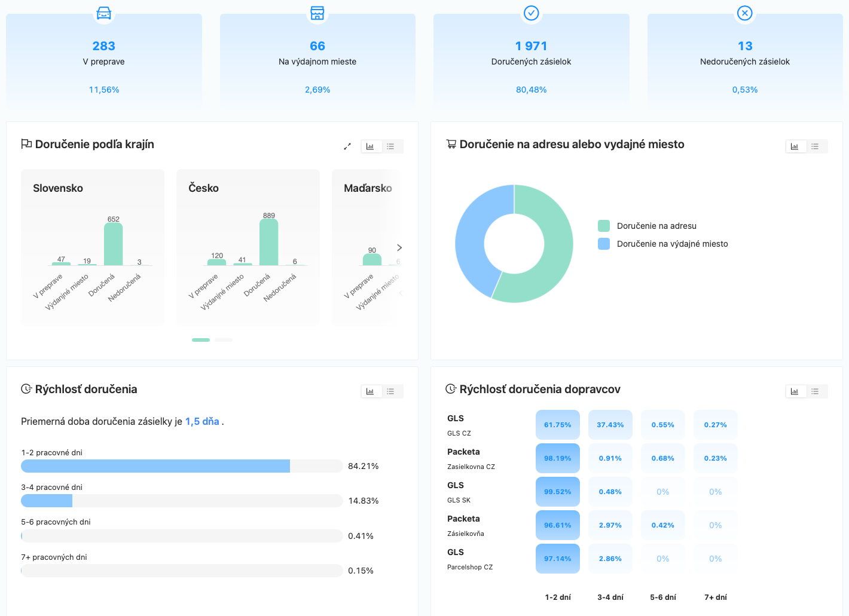Viewport: 849px width, 616px height.
Task: Switch Doručenie podľa krajín to chart view
Action: coord(370,146)
